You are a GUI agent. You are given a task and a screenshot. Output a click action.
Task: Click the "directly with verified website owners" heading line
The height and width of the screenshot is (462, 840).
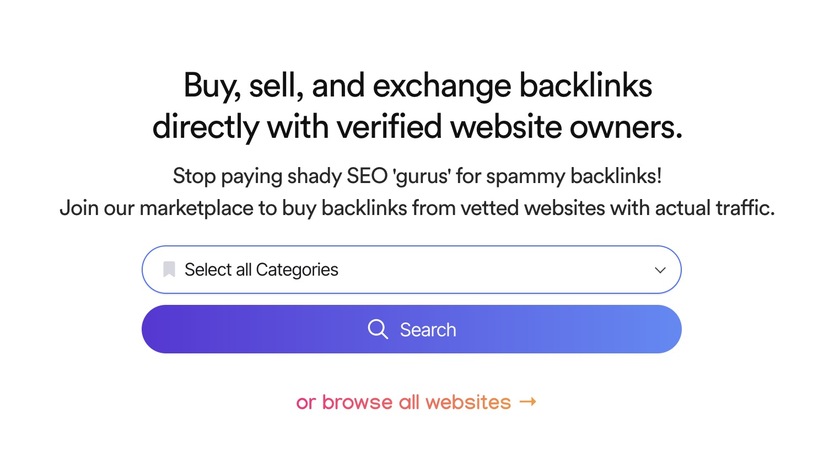coord(418,128)
